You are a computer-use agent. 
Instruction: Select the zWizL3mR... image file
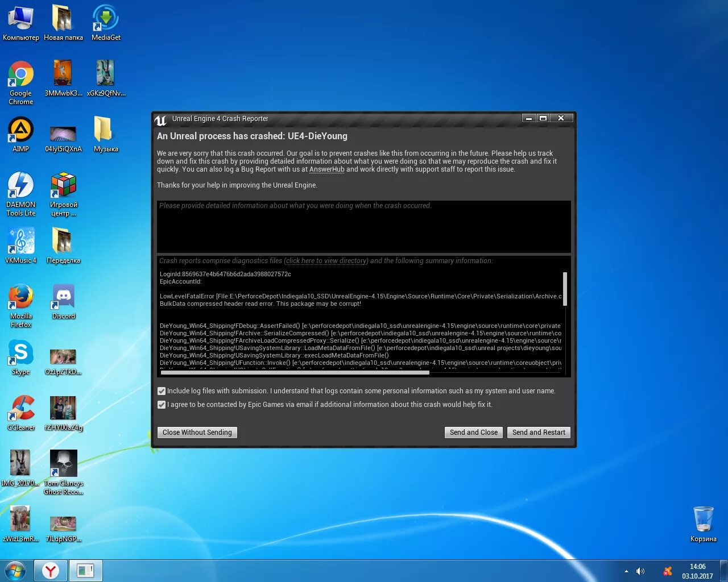pos(20,524)
